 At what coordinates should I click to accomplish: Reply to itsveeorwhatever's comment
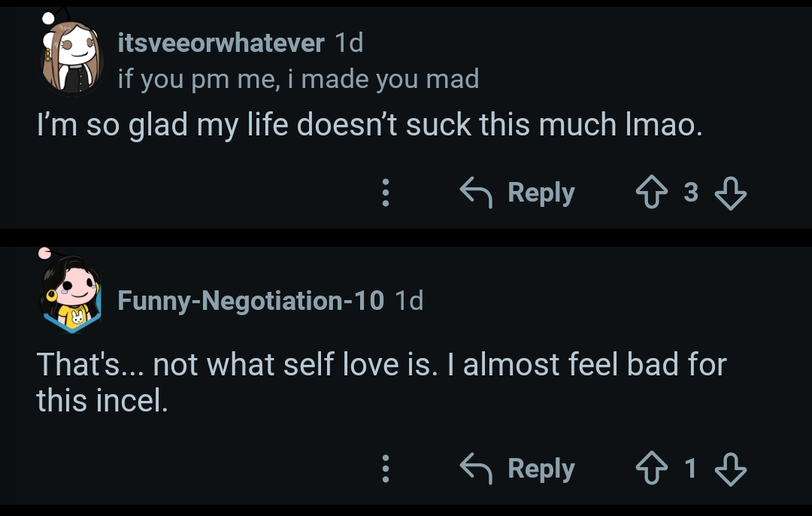[518, 193]
